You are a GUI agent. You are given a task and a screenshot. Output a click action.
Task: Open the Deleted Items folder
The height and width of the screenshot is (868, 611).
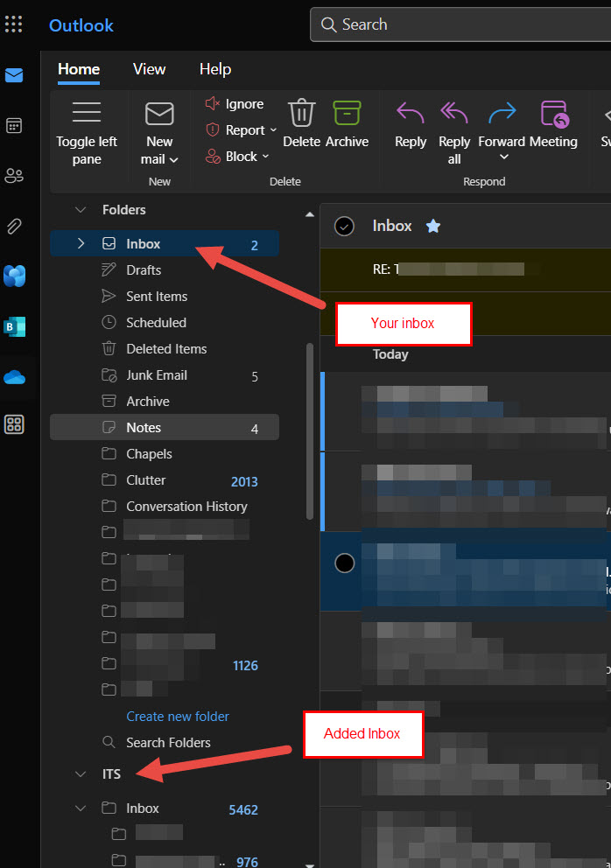click(x=165, y=349)
